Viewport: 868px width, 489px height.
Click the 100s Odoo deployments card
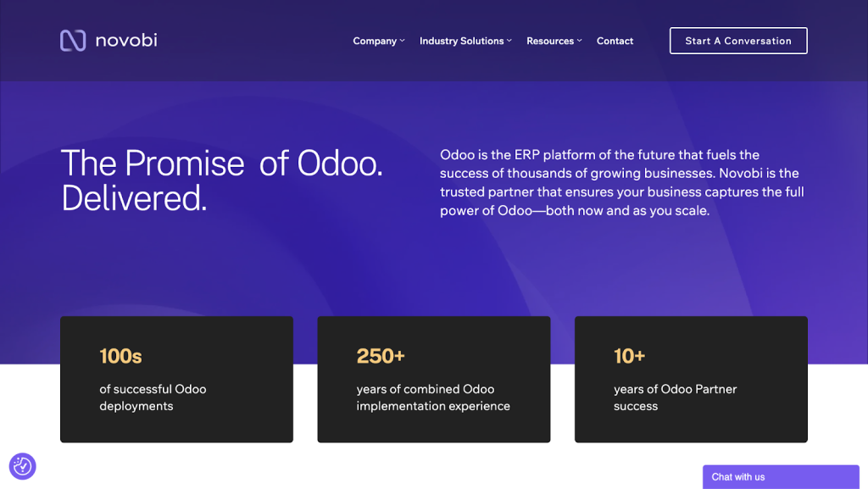coord(176,379)
